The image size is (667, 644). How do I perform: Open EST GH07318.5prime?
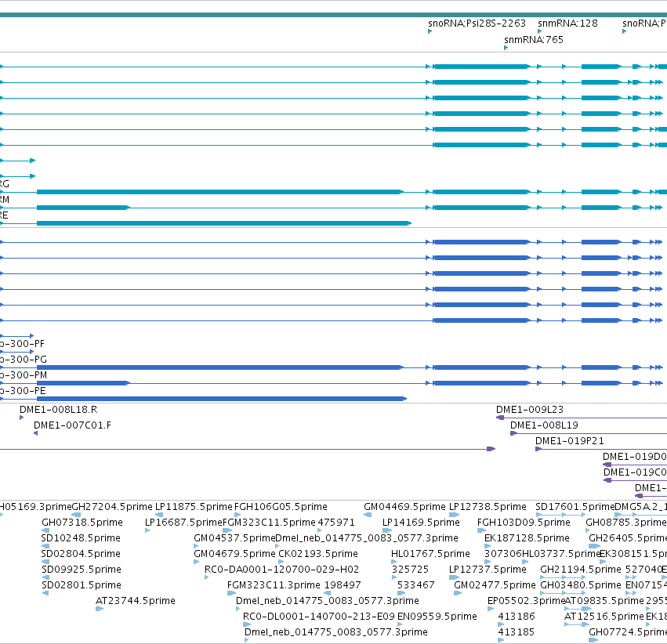(x=82, y=523)
